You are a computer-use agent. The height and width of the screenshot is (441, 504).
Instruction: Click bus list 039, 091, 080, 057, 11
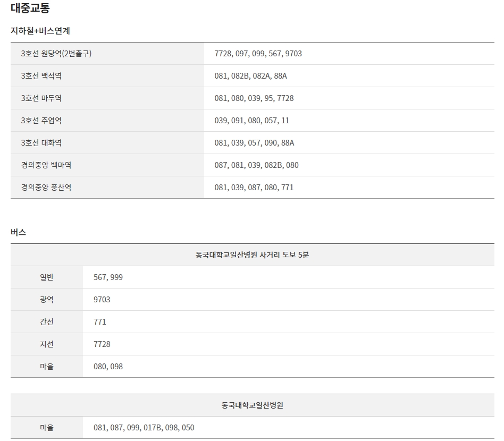pyautogui.click(x=251, y=121)
